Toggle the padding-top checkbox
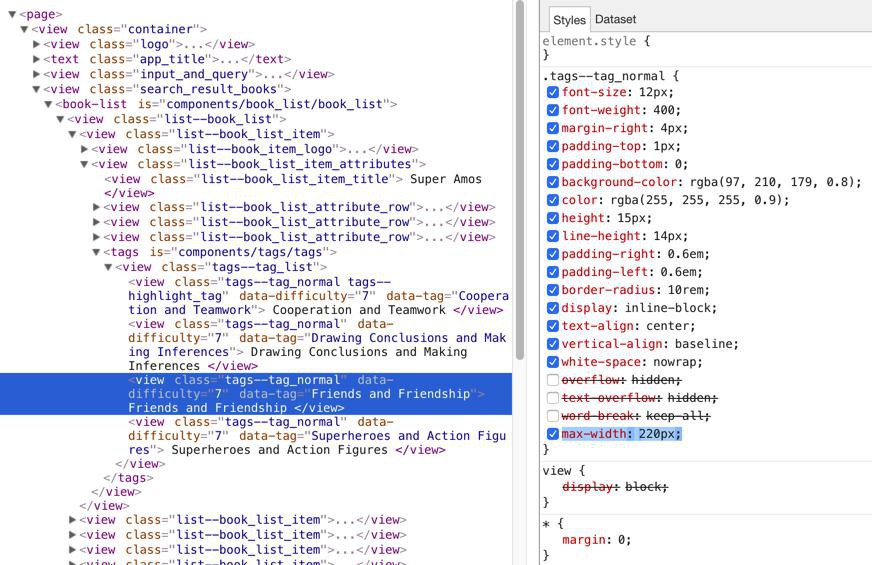This screenshot has height=565, width=872. pyautogui.click(x=553, y=146)
